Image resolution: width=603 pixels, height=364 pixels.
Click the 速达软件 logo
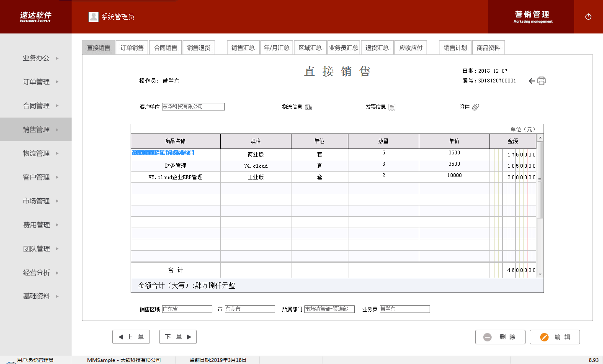pos(36,17)
